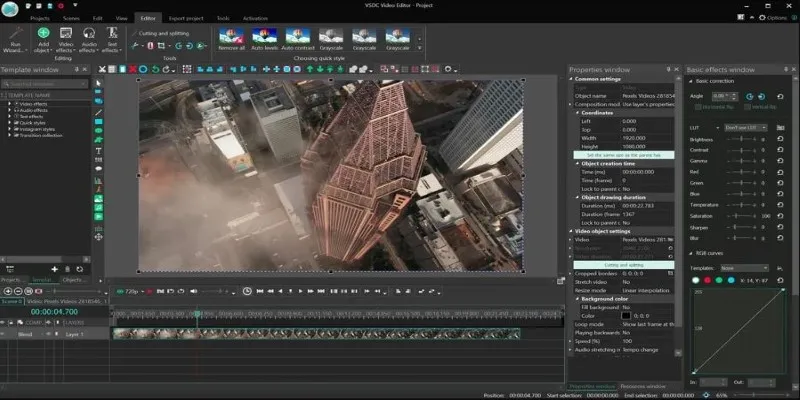This screenshot has height=400, width=800.
Task: Collapse the Basic correction section
Action: [691, 81]
